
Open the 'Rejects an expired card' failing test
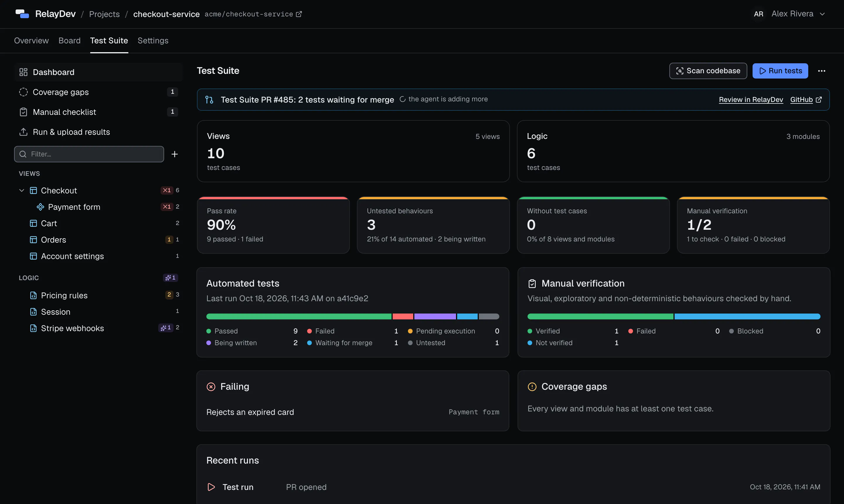353,412
